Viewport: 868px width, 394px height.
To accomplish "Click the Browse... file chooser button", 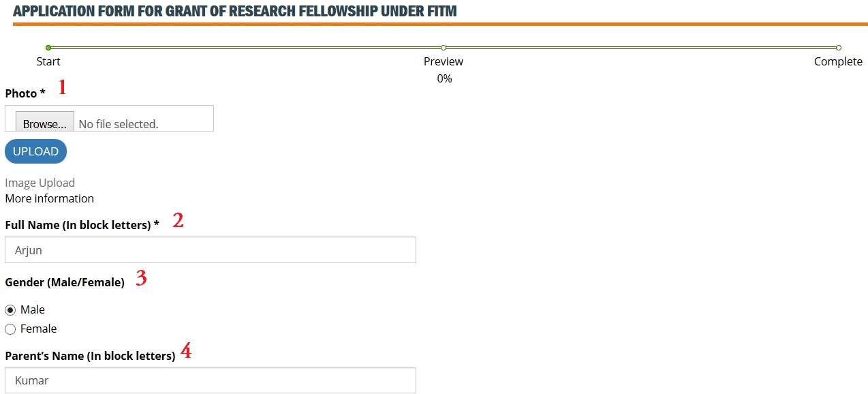I will pyautogui.click(x=45, y=123).
